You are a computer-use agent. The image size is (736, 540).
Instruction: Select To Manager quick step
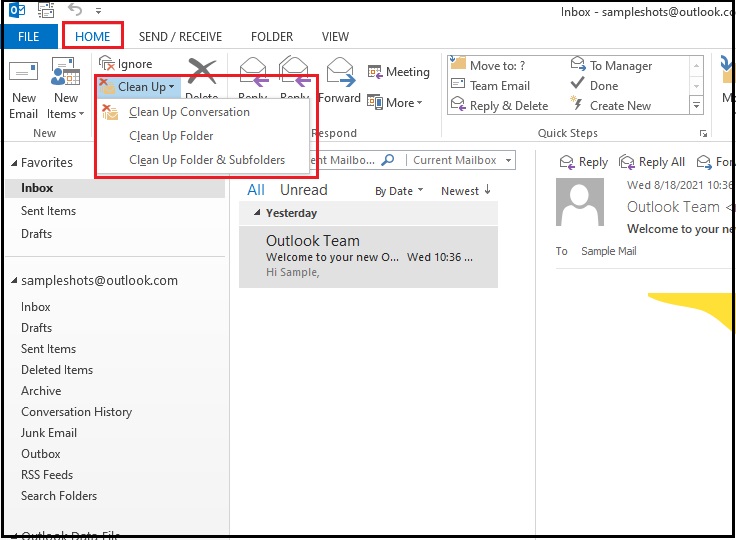[612, 65]
